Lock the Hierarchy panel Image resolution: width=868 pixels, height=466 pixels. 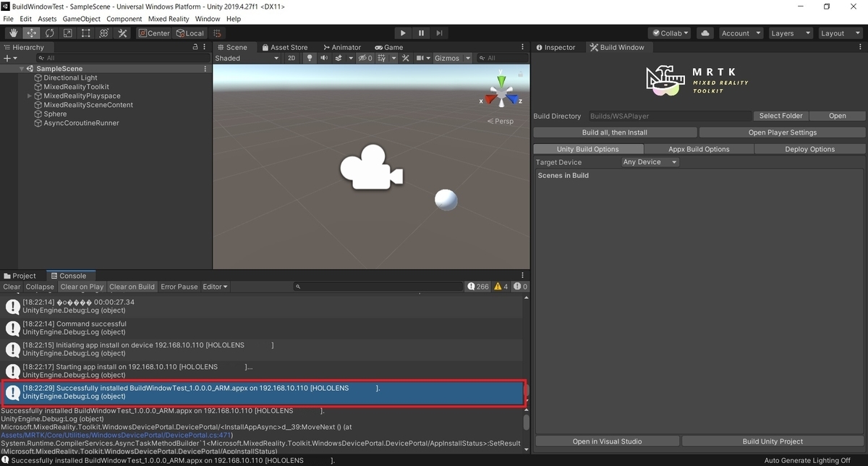click(195, 47)
